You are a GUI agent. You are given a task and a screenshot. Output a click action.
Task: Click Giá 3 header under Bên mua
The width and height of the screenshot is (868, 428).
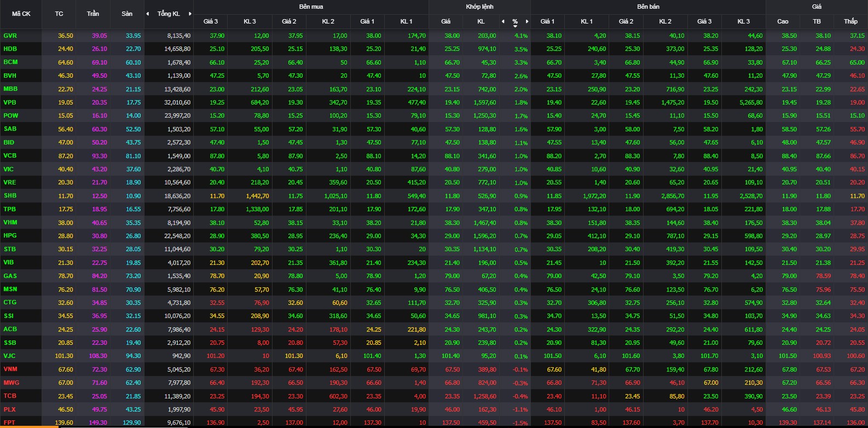pos(211,21)
